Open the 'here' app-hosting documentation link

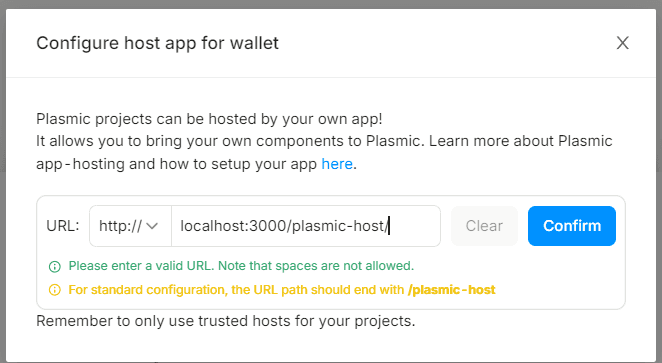click(x=337, y=164)
